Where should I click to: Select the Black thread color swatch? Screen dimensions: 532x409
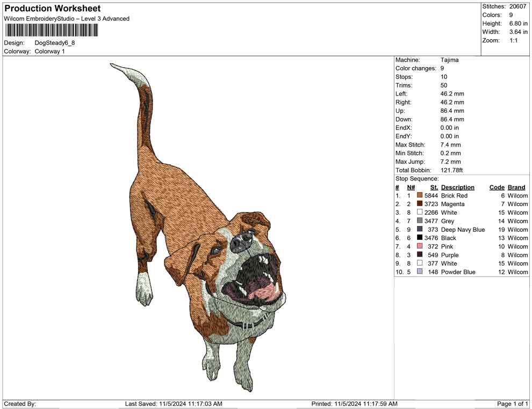click(x=420, y=238)
